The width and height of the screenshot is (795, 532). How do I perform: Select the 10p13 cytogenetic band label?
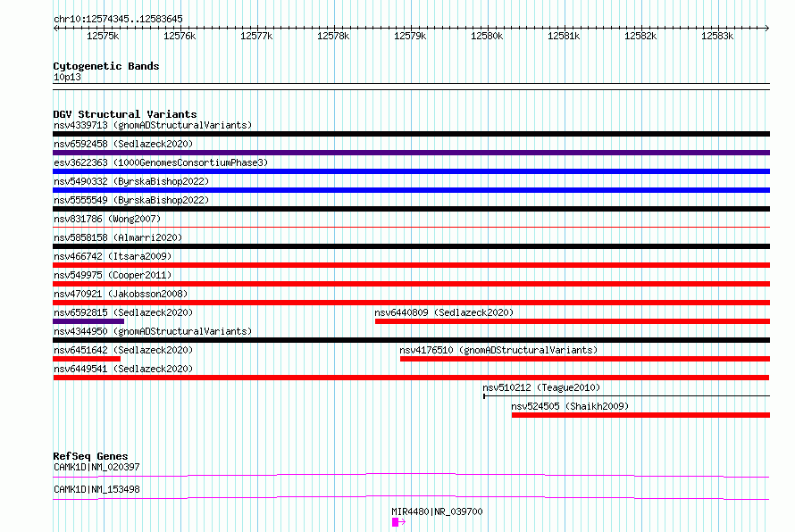[67, 77]
